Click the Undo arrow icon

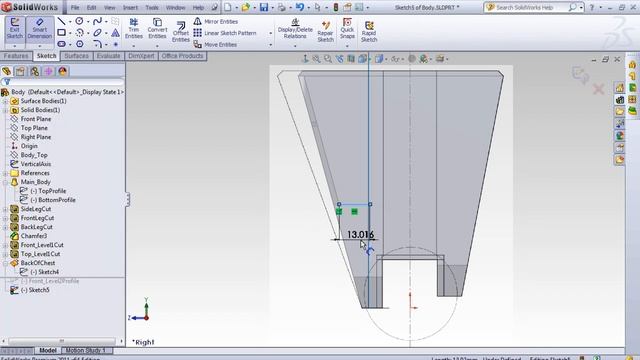click(300, 7)
